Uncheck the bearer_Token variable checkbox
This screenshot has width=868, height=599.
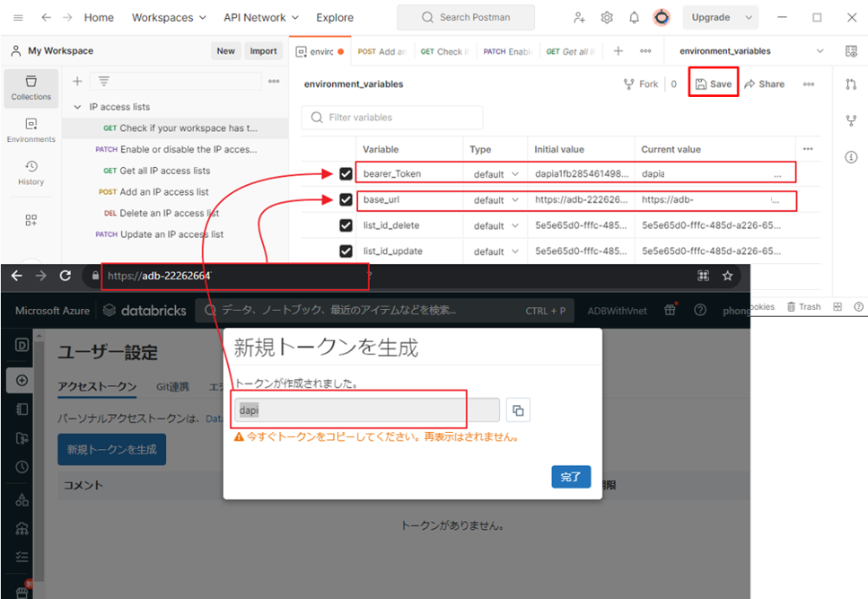tap(346, 174)
